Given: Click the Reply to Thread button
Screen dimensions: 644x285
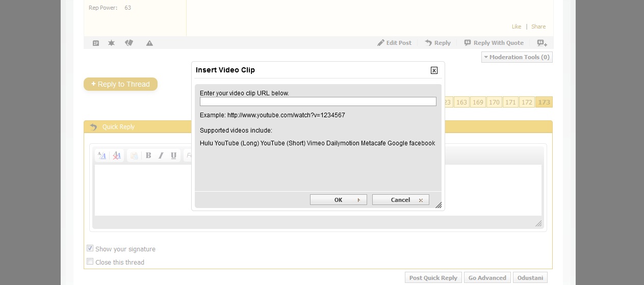Looking at the screenshot, I should 120,84.
